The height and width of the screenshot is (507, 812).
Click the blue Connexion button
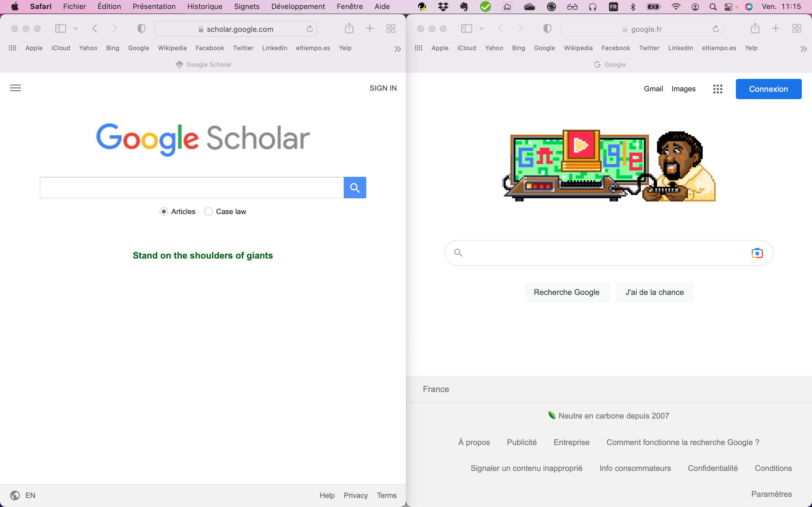(768, 89)
